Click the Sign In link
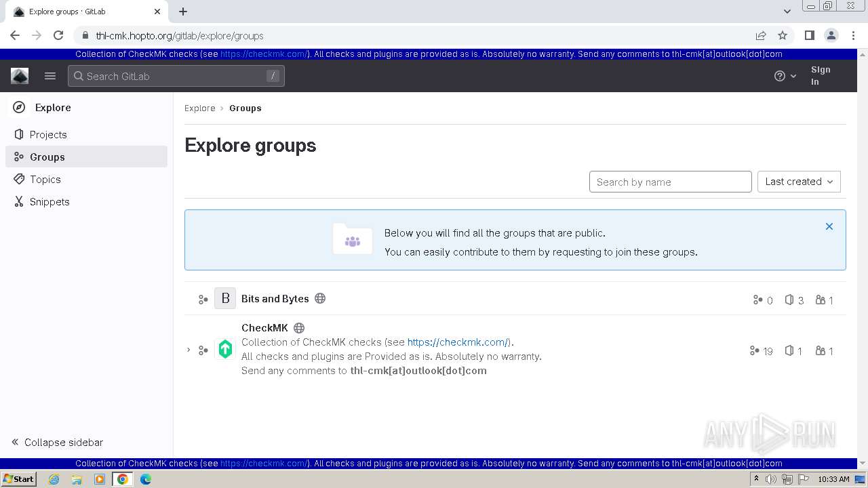This screenshot has height=488, width=868. click(821, 75)
